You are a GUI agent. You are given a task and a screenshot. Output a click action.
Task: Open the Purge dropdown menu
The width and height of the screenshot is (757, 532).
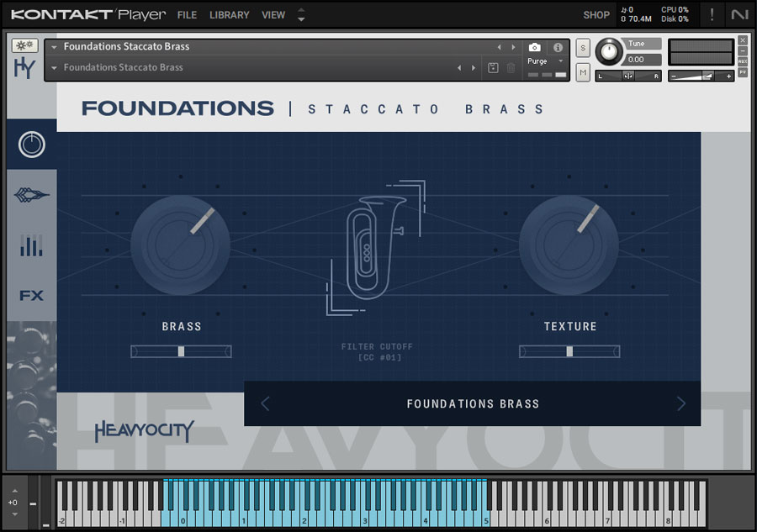pyautogui.click(x=546, y=61)
